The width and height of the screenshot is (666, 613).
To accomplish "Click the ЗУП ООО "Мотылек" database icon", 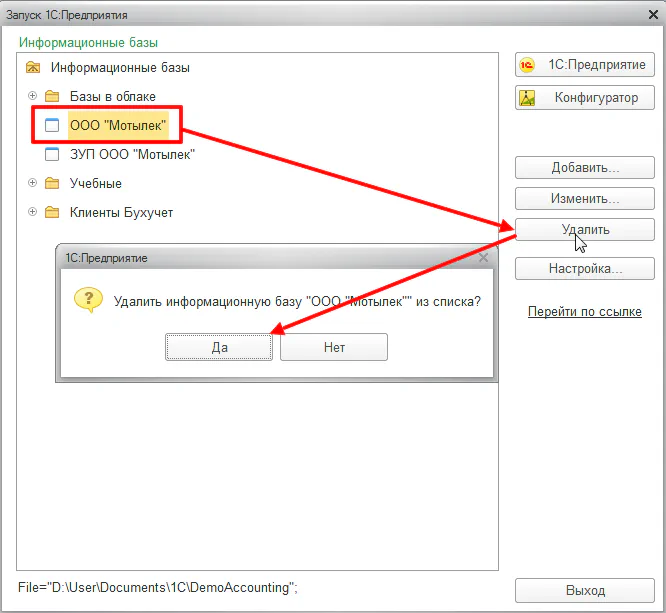I will click(53, 155).
